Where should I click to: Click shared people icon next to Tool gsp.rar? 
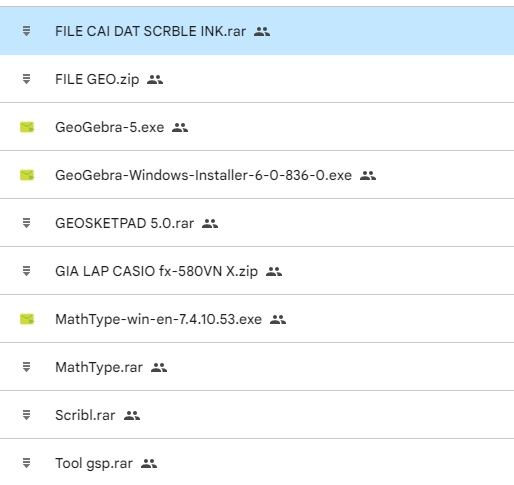tap(149, 463)
